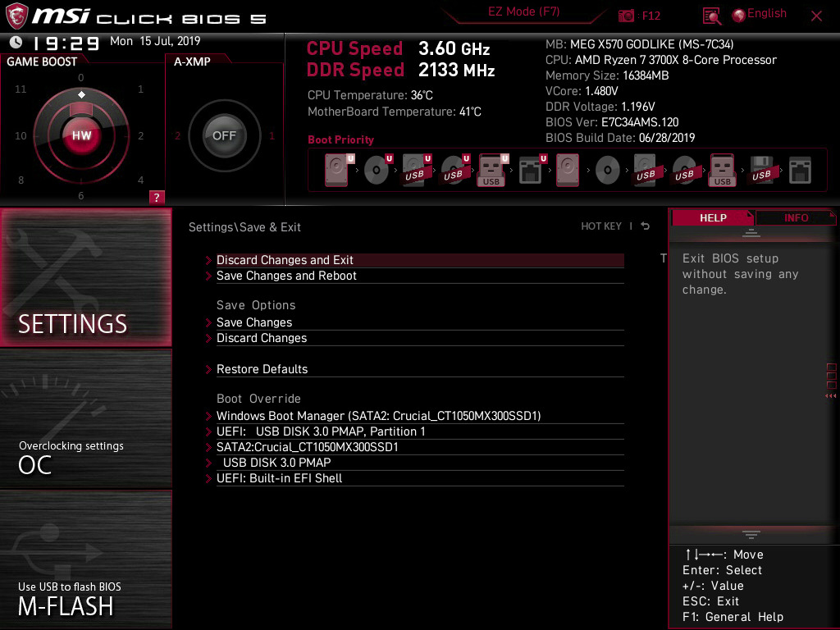Click the red side-panel arrows at right edge

[830, 396]
